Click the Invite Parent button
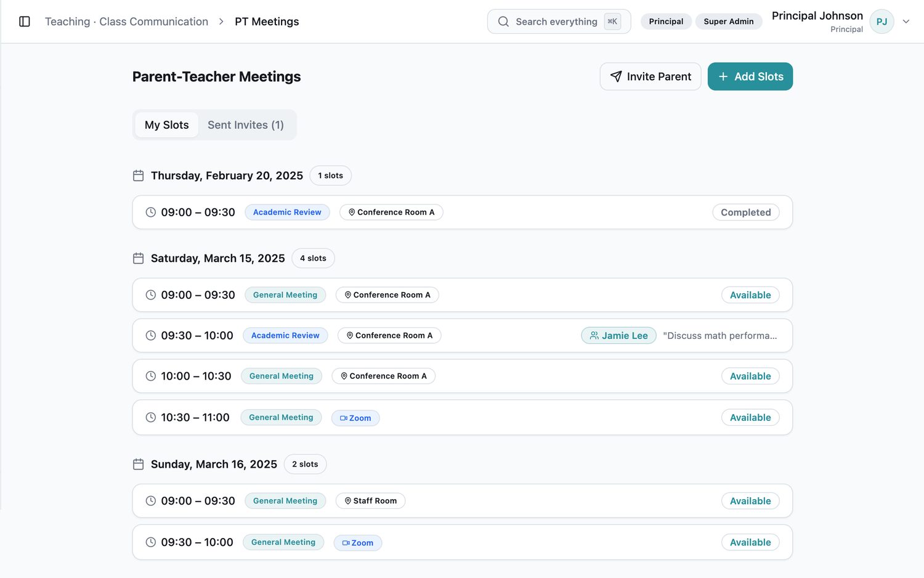Viewport: 924px width, 578px height. click(650, 76)
